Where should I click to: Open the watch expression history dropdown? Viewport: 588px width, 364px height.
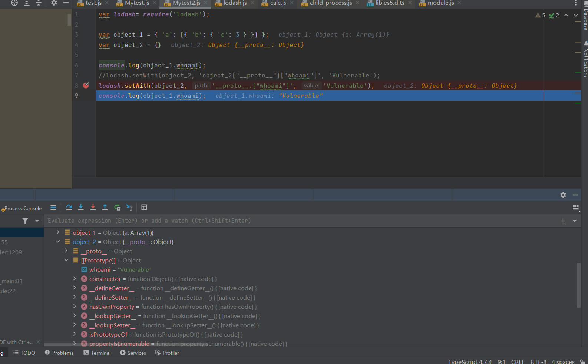[575, 221]
